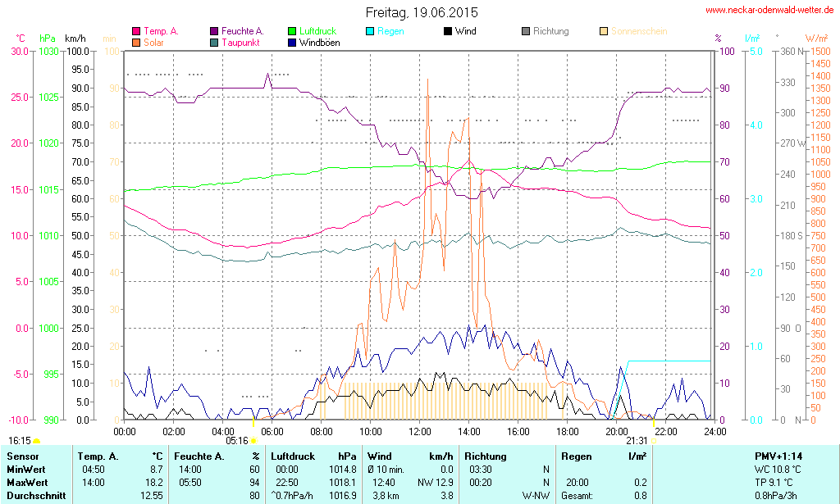The height and width of the screenshot is (504, 840).
Task: Click the black Wind legend square
Action: [448, 32]
